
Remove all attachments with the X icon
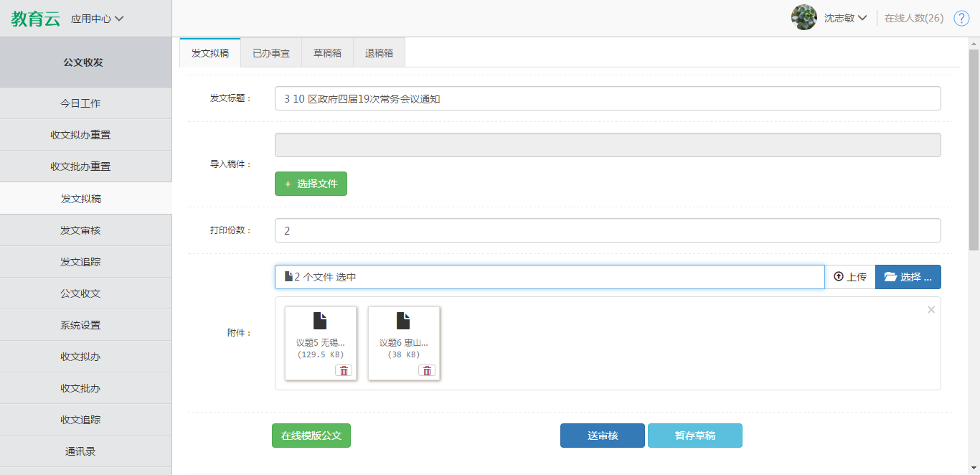coord(931,310)
